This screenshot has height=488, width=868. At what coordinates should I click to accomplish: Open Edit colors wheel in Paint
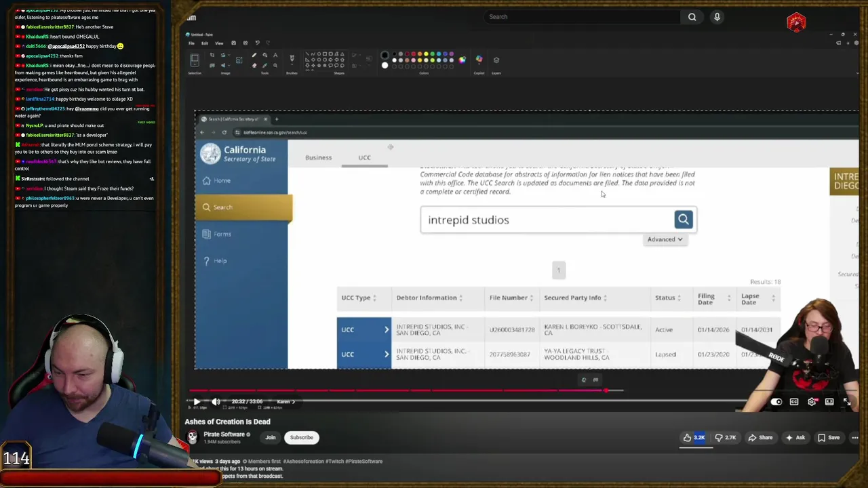coord(462,60)
